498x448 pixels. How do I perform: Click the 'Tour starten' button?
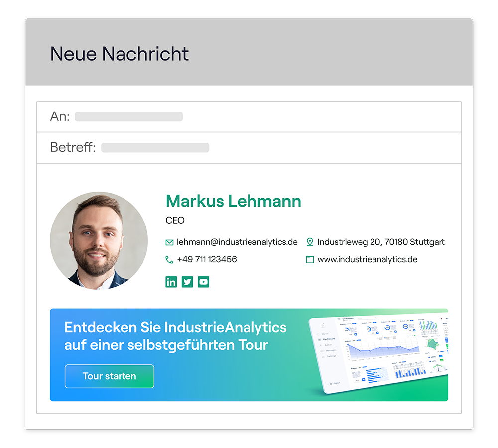pyautogui.click(x=110, y=376)
